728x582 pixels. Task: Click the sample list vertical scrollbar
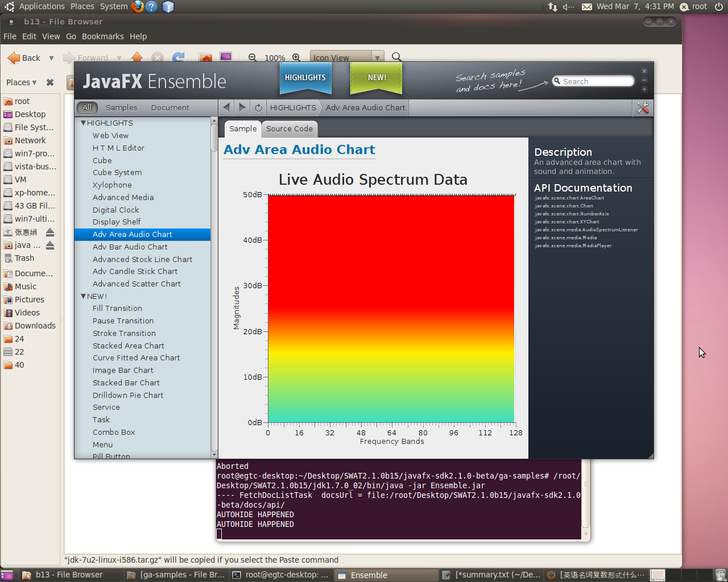point(214,284)
